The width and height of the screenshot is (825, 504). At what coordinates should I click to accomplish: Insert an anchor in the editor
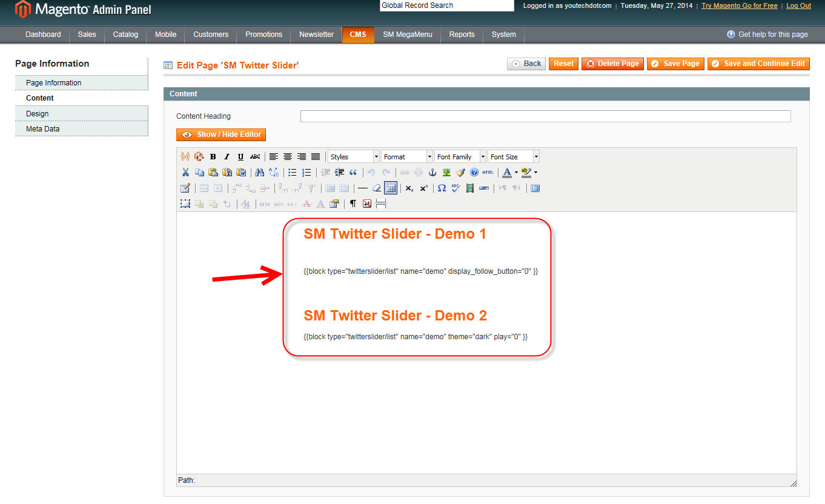pos(432,172)
